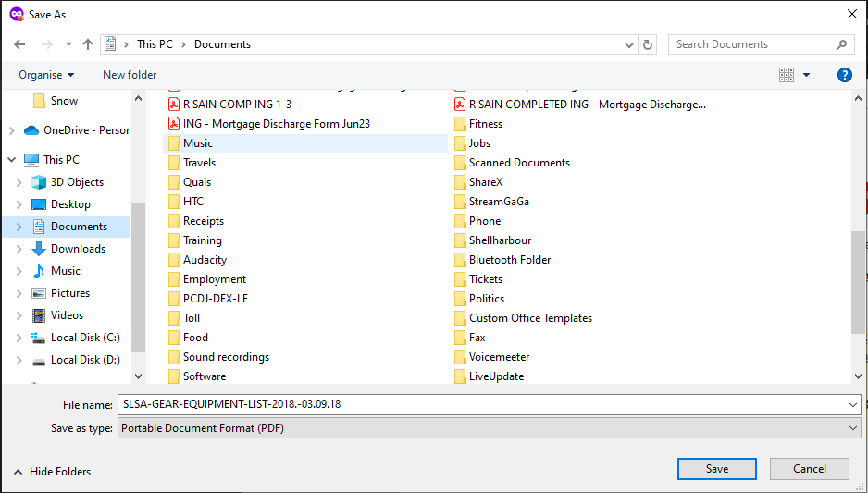Screen dimensions: 868x493
Task: Click the search magnifier icon
Action: click(841, 44)
